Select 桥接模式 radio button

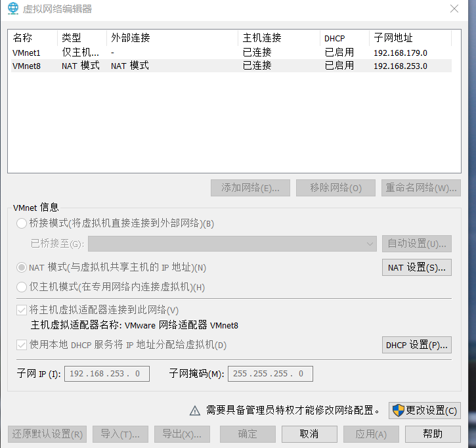[x=22, y=223]
